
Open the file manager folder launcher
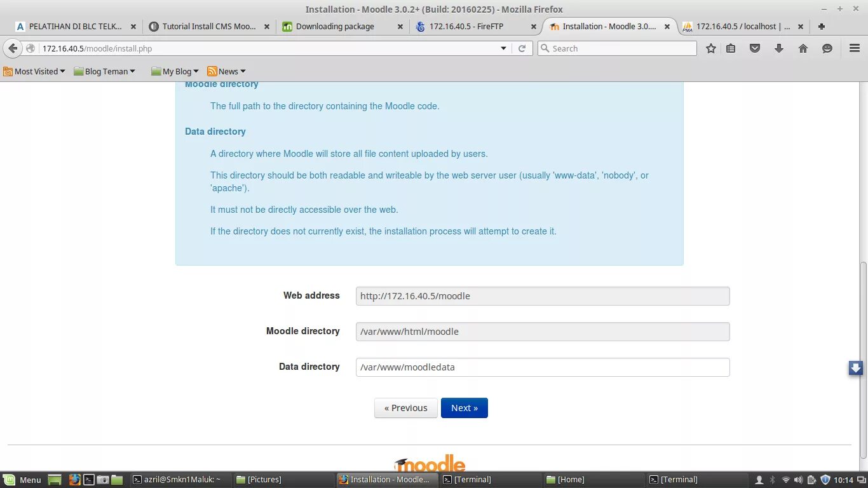coord(117,480)
